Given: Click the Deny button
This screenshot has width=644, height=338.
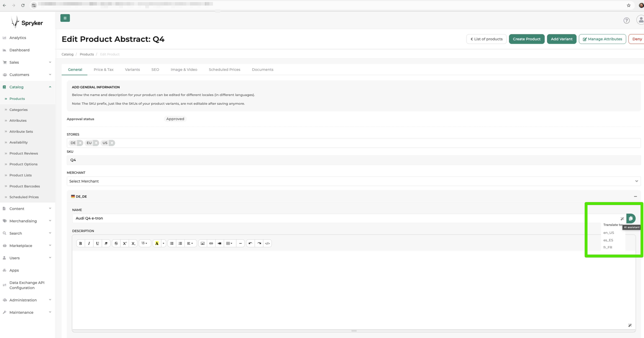Looking at the screenshot, I should [x=637, y=39].
